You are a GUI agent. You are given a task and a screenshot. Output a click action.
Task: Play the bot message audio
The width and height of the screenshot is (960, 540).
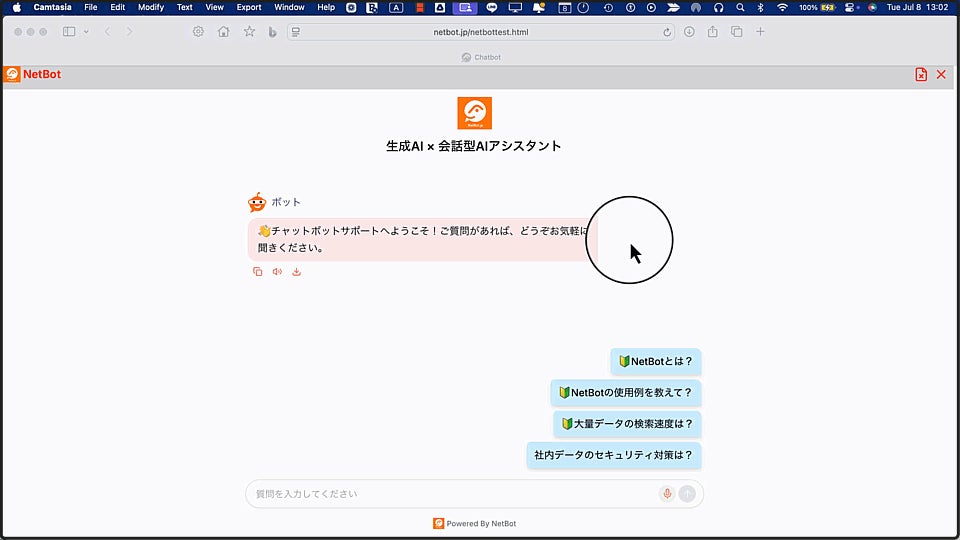click(277, 272)
